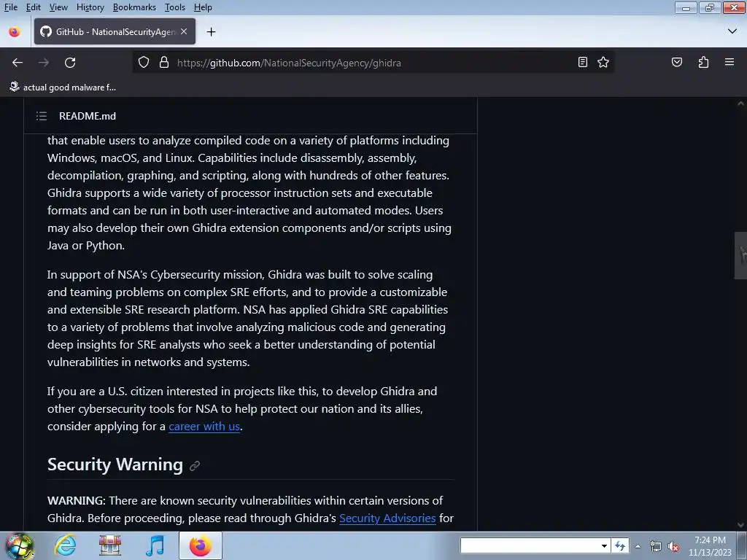Open the Help menu
The image size is (747, 560).
click(203, 7)
